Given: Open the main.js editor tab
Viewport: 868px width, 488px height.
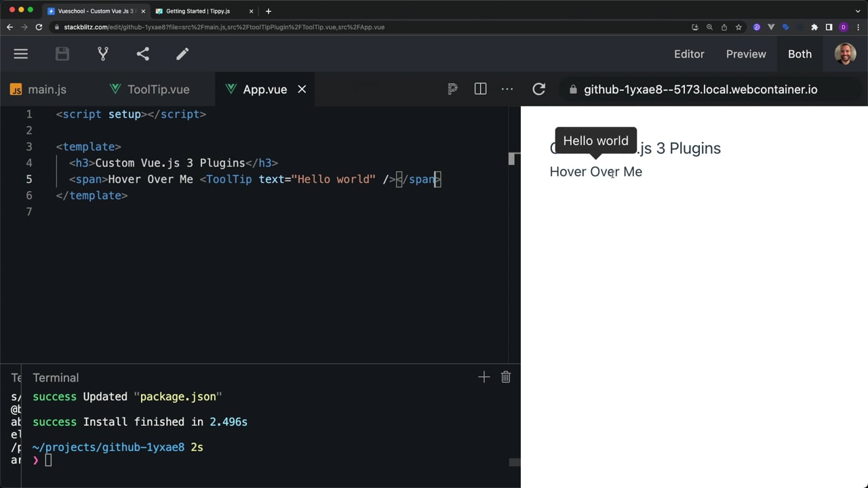Looking at the screenshot, I should pos(47,89).
